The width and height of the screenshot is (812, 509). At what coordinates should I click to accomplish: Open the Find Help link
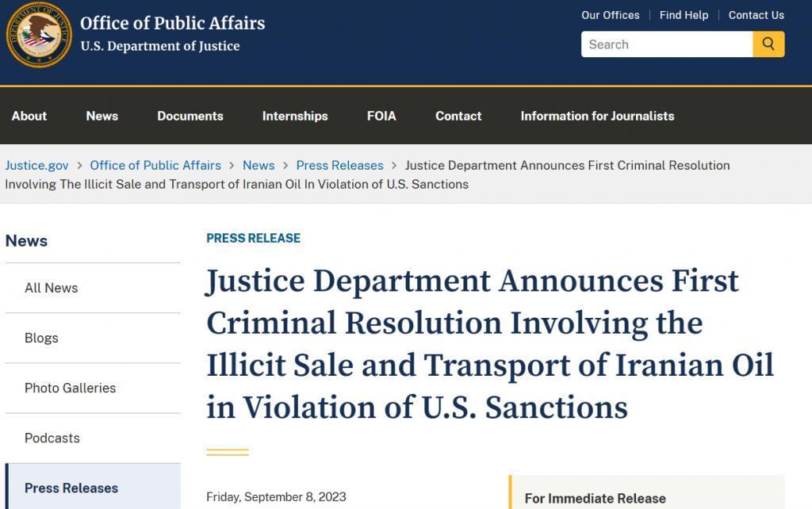click(683, 14)
